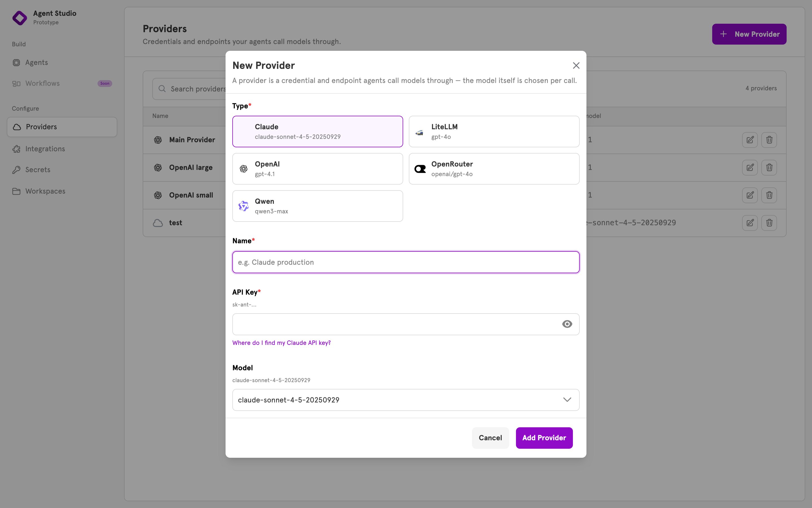Click the '4 providers' count text
Image resolution: width=812 pixels, height=508 pixels.
(761, 88)
